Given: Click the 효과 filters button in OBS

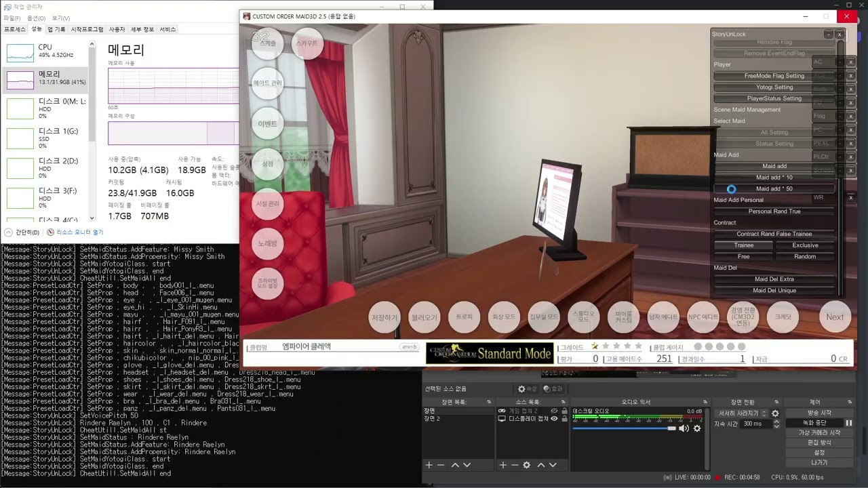Looking at the screenshot, I should [553, 389].
